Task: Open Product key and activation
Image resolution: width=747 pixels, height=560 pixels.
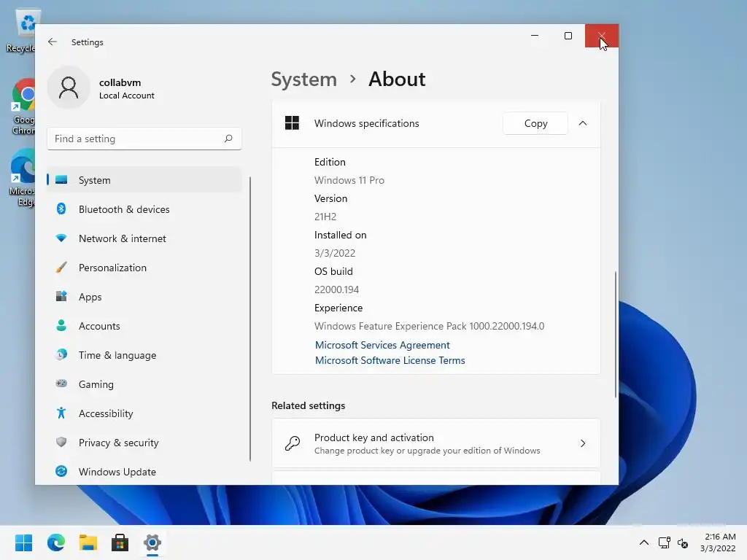Action: tap(436, 443)
